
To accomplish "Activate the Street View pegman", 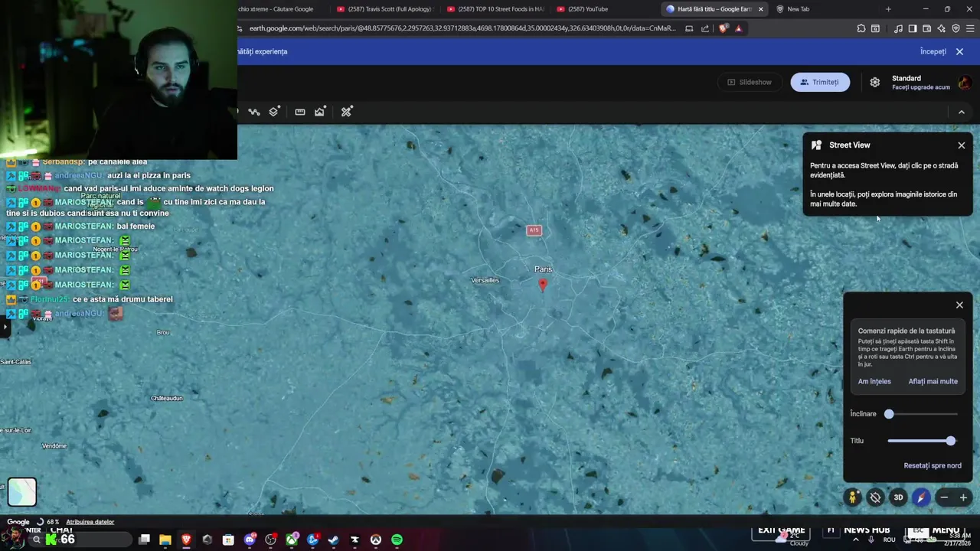I will (x=853, y=497).
